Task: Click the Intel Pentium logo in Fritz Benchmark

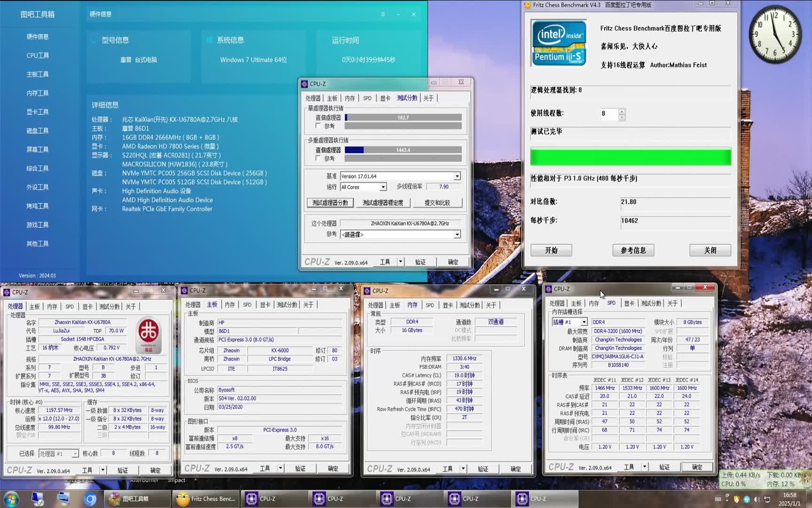Action: point(559,43)
